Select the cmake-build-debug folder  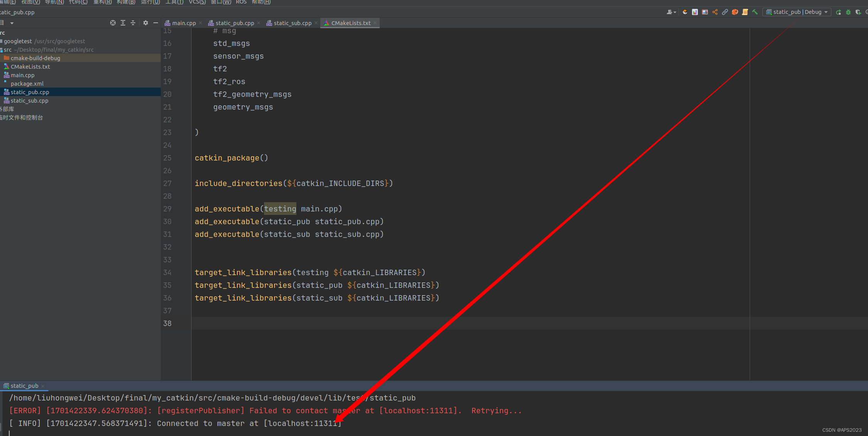(35, 58)
